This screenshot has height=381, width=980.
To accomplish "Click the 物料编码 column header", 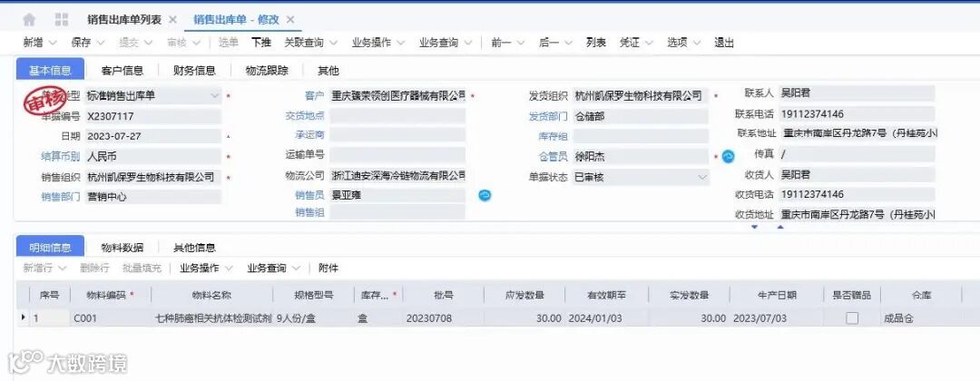I will (x=110, y=294).
